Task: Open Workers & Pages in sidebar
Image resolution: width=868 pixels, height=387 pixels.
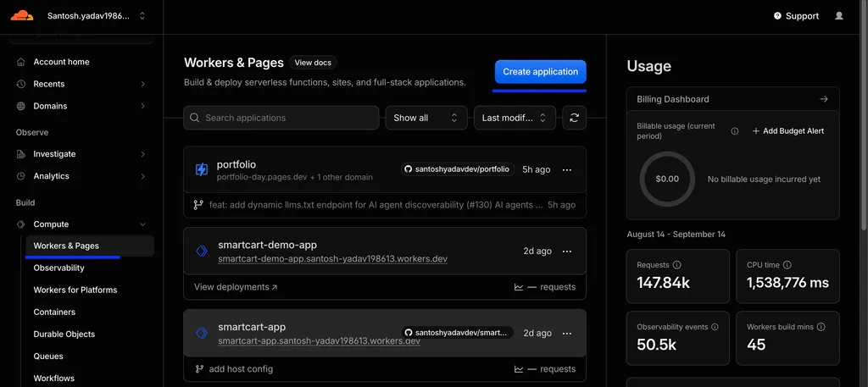Action: (90, 246)
